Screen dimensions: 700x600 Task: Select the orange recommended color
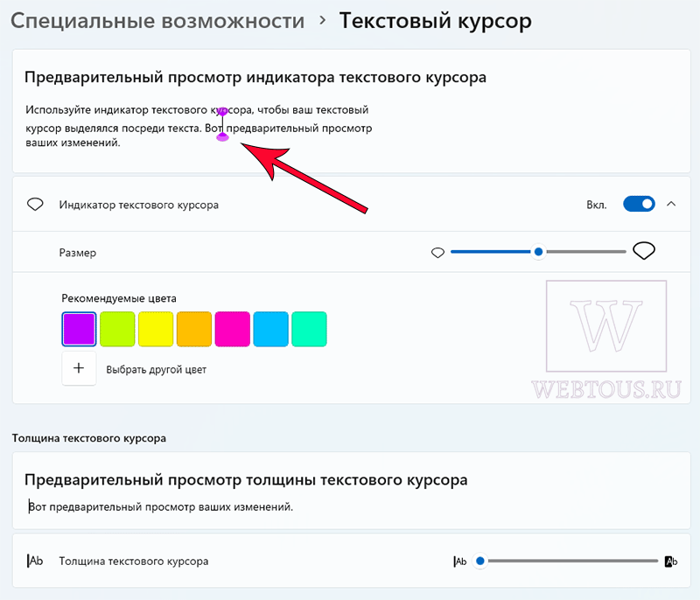(x=194, y=329)
